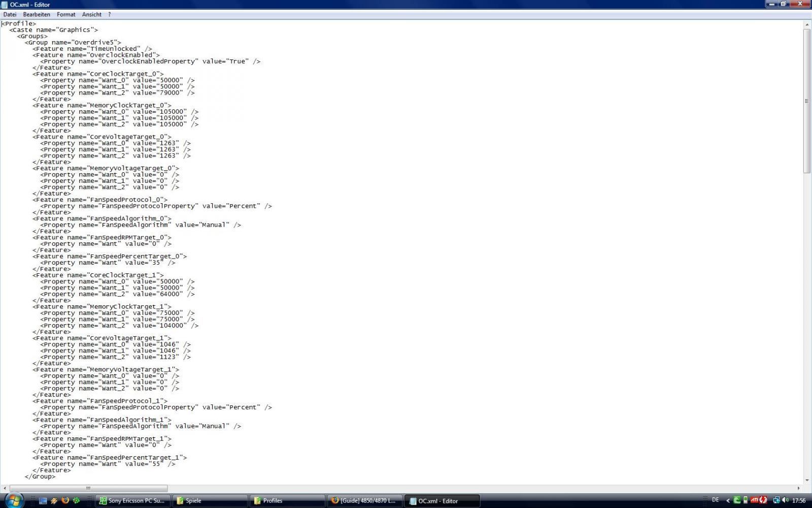Click the Feature name="FanSpeedPercentTarget_1" line
812x508 pixels.
point(110,458)
